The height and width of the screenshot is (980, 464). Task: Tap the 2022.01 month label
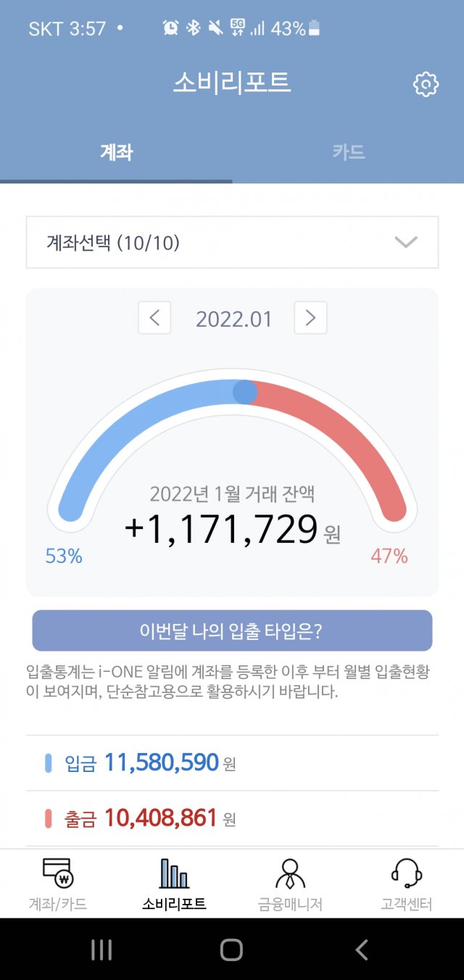click(233, 319)
